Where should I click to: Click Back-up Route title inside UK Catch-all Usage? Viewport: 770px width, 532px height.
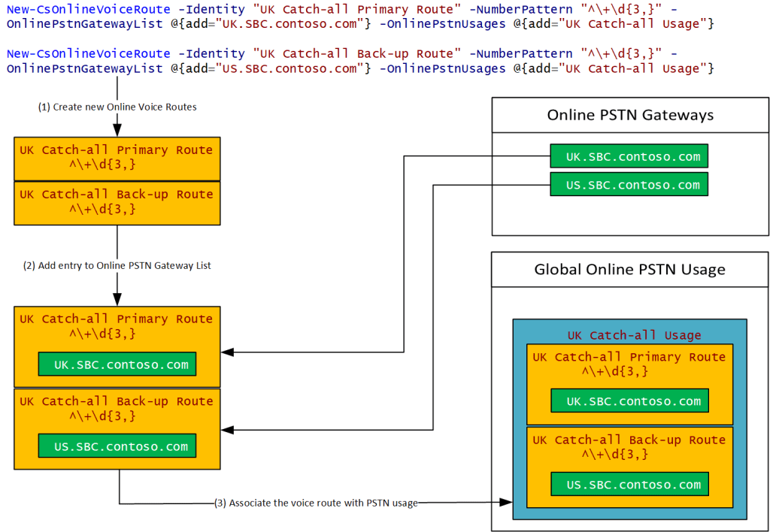pos(629,440)
